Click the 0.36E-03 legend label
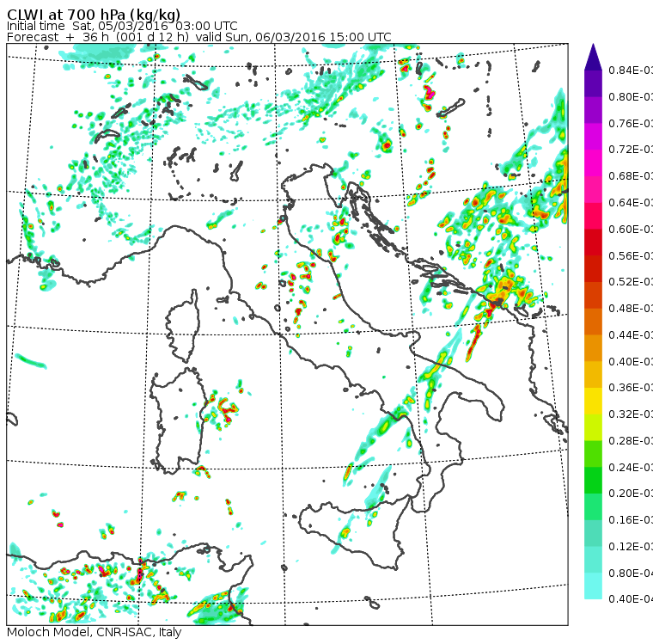 click(631, 388)
